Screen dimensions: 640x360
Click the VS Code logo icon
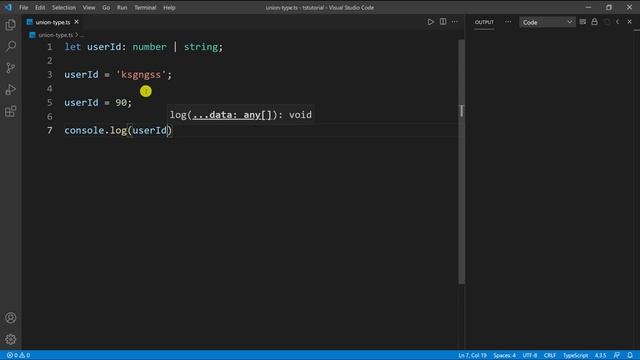click(8, 7)
